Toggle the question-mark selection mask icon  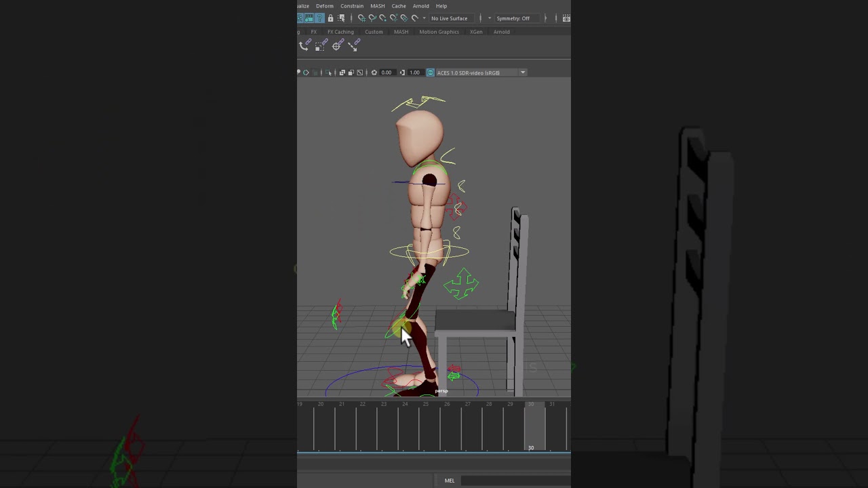click(319, 18)
